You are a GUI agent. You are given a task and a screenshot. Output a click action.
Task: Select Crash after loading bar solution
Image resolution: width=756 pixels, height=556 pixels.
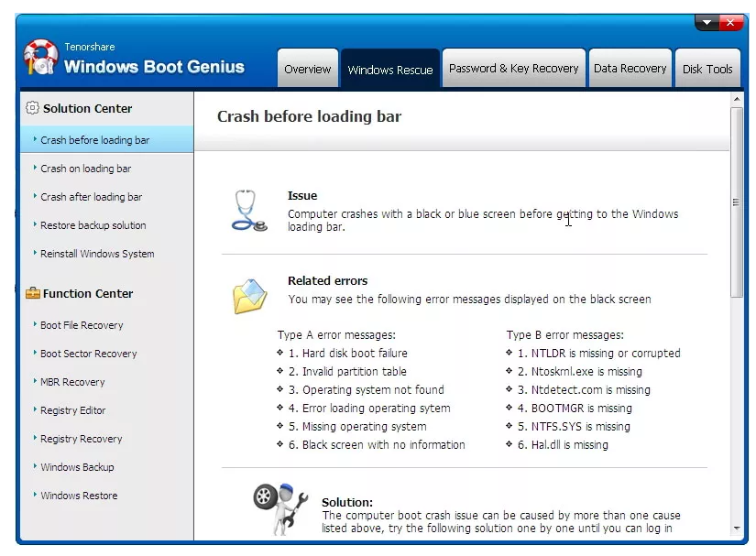tap(92, 197)
